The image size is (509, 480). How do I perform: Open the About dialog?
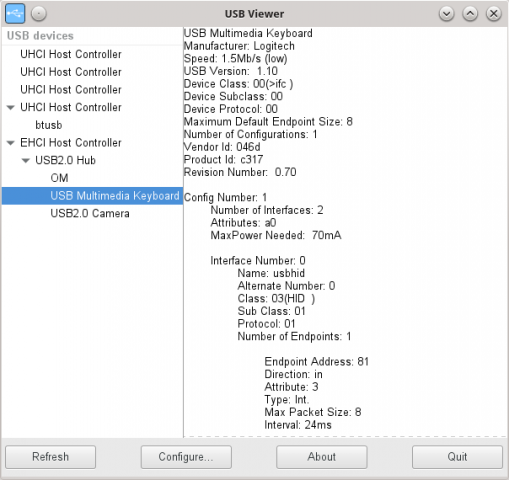322,457
